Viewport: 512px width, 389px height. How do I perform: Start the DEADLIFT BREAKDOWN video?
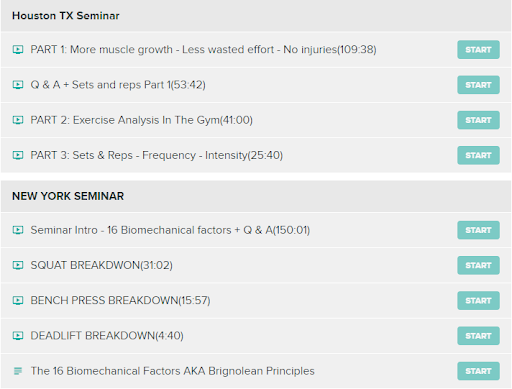coord(478,336)
